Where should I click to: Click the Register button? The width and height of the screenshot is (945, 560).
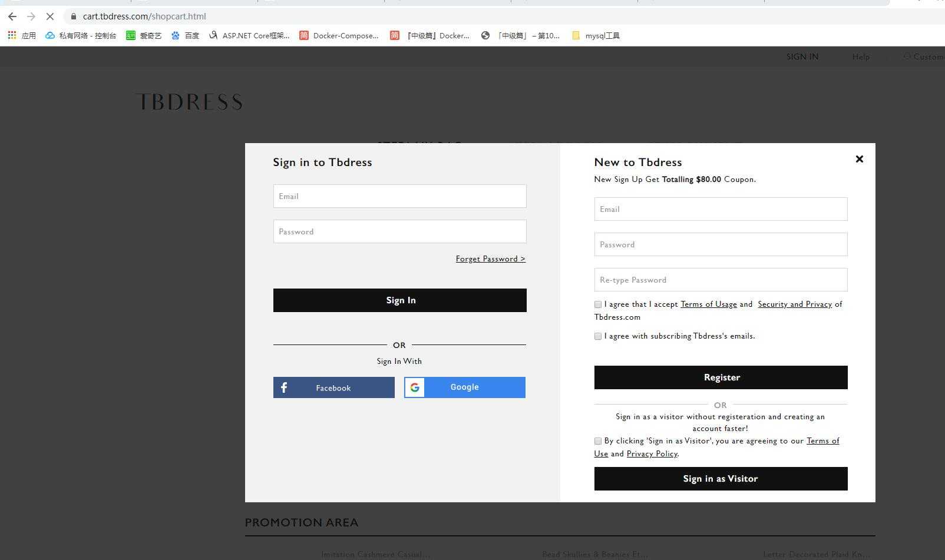[x=721, y=377]
